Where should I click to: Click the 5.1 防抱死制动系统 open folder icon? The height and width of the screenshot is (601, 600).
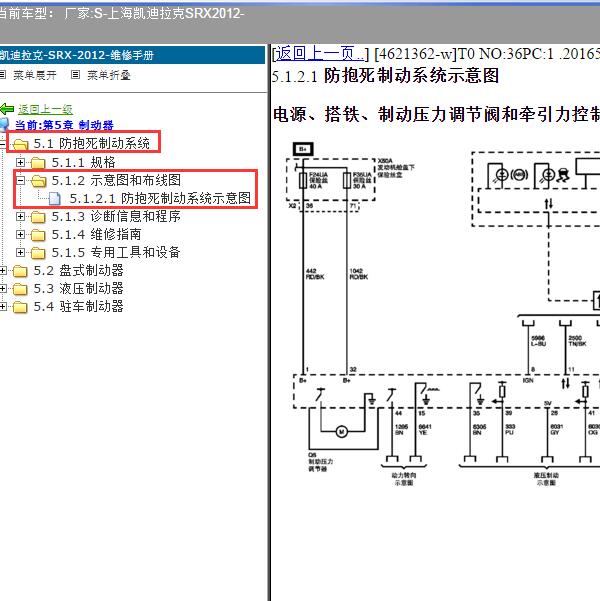(x=21, y=144)
